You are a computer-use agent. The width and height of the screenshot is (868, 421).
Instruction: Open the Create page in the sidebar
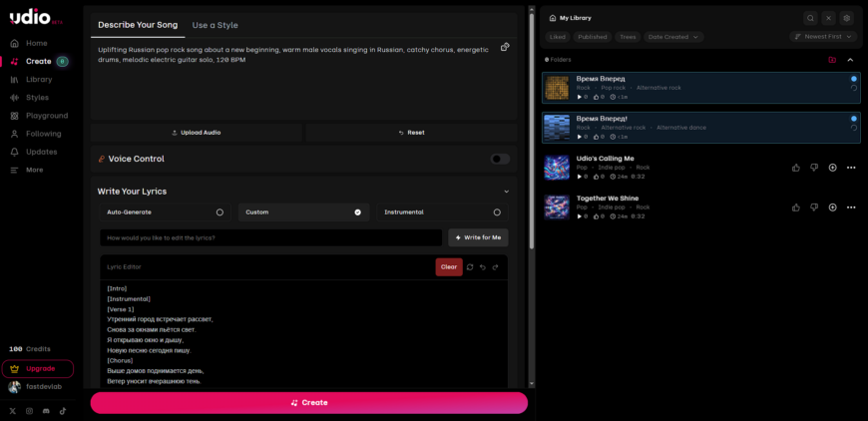click(39, 62)
